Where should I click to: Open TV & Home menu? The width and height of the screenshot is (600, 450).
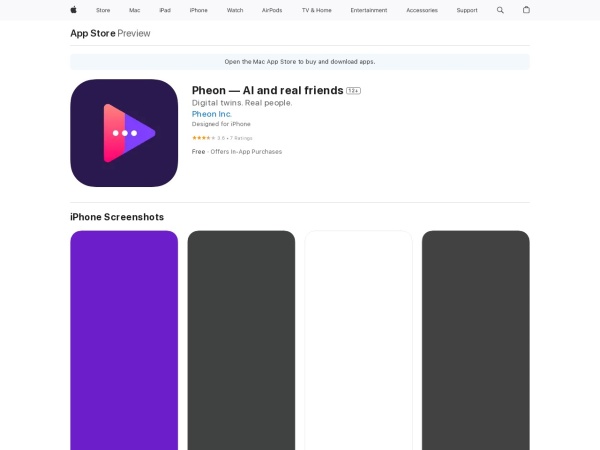[316, 10]
